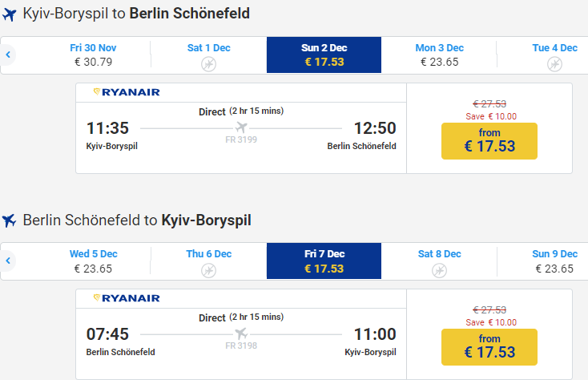588x380 pixels.
Task: Click the no-flight icon under Thu 6 Dec
Action: (209, 269)
